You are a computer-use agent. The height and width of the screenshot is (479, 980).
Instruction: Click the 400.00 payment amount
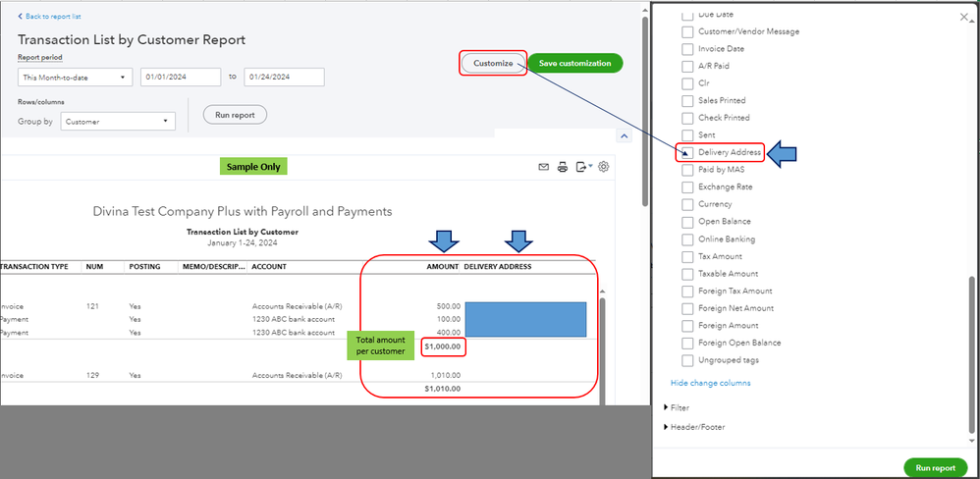[450, 333]
